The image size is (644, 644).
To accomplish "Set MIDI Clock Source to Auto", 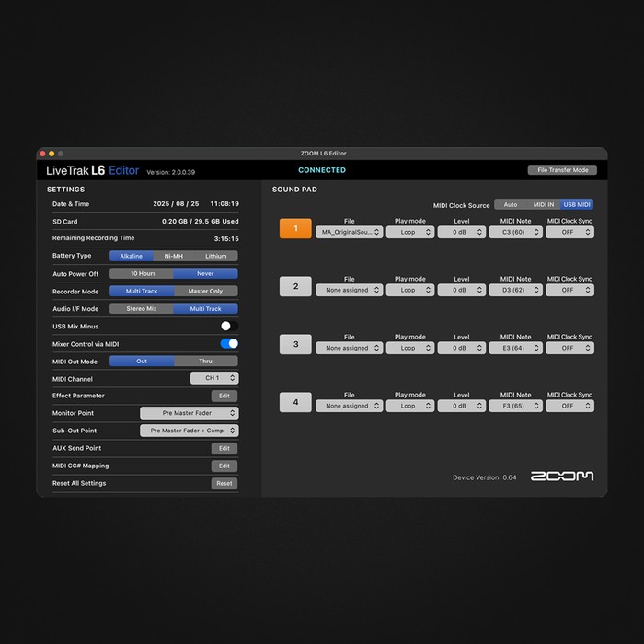I will point(511,204).
